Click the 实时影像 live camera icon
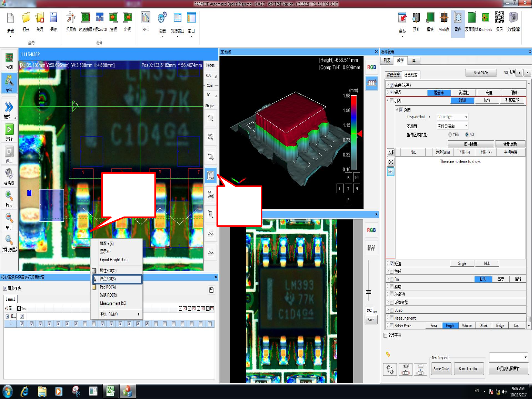 (513, 18)
